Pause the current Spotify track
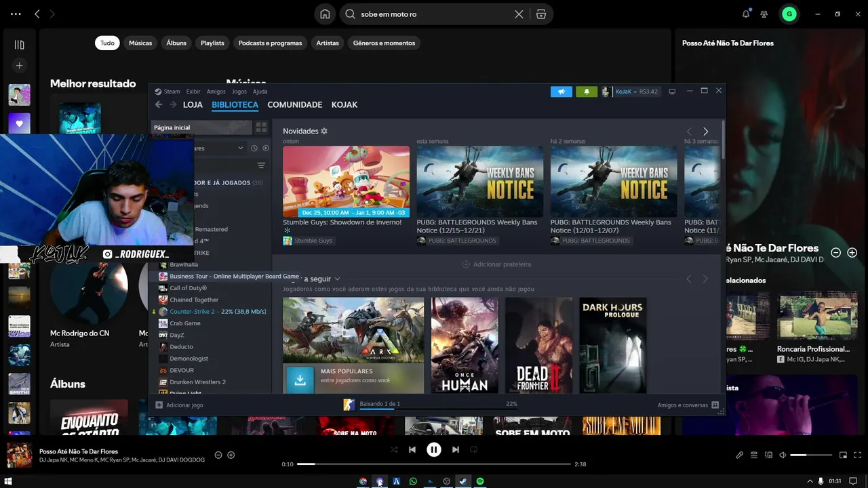Image resolution: width=868 pixels, height=488 pixels. pyautogui.click(x=434, y=449)
